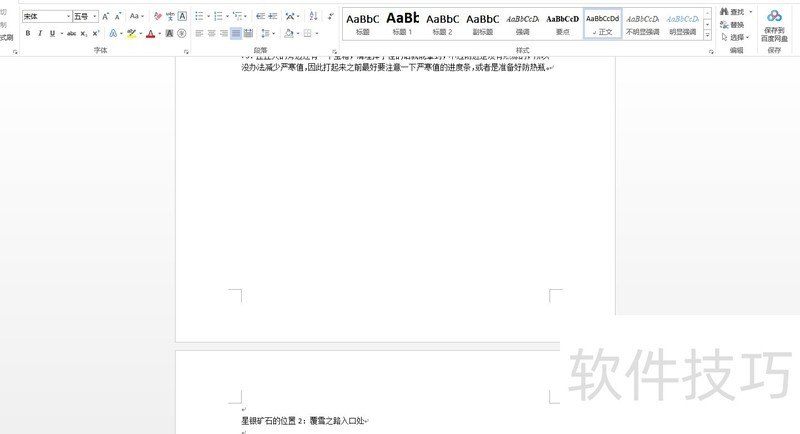Toggle bold formatting
Screen dimensions: 800x434
click(28, 34)
